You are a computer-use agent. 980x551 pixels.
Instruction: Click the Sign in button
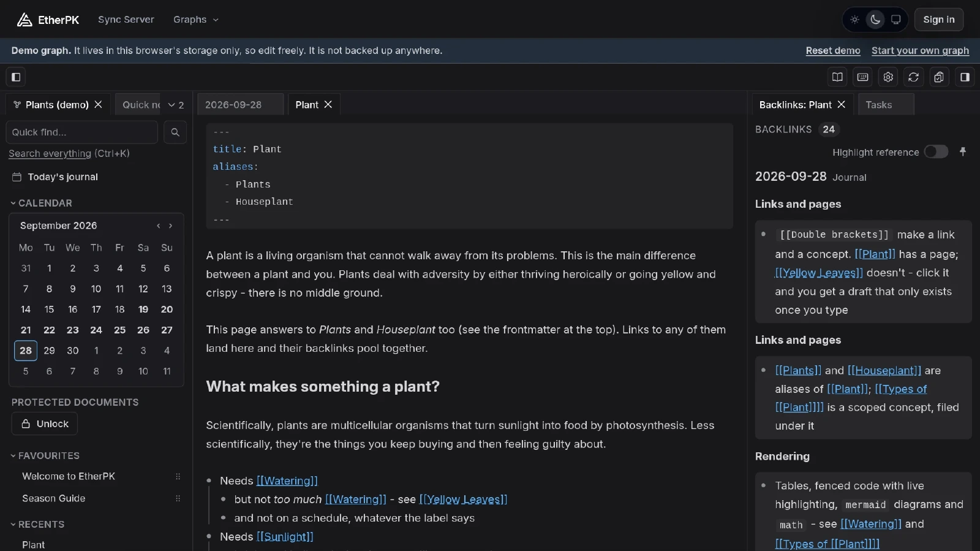click(938, 20)
